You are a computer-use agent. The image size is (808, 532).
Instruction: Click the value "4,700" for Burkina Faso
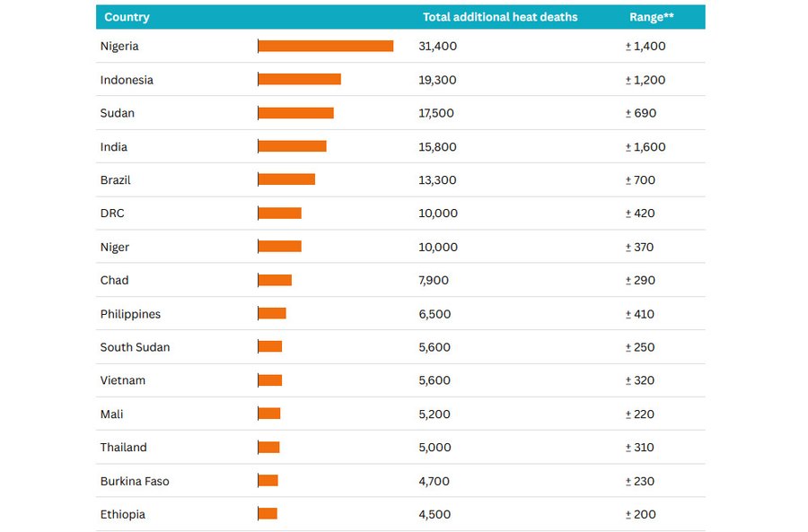click(x=434, y=481)
